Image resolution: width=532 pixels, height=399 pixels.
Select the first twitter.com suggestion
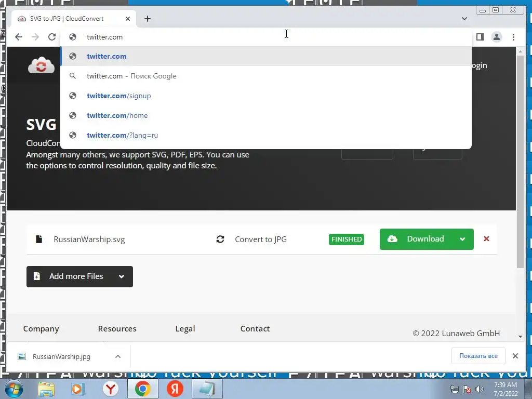(x=265, y=56)
